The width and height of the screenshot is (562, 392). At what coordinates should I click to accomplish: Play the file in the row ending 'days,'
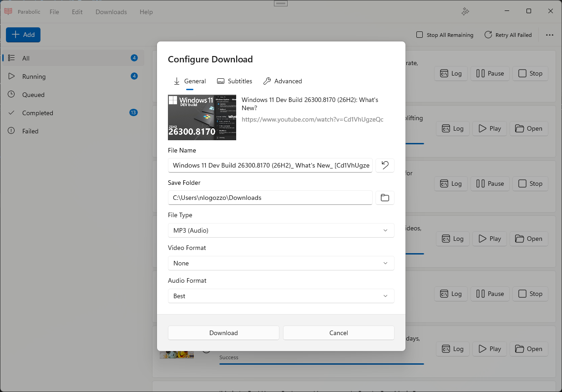[490, 349]
